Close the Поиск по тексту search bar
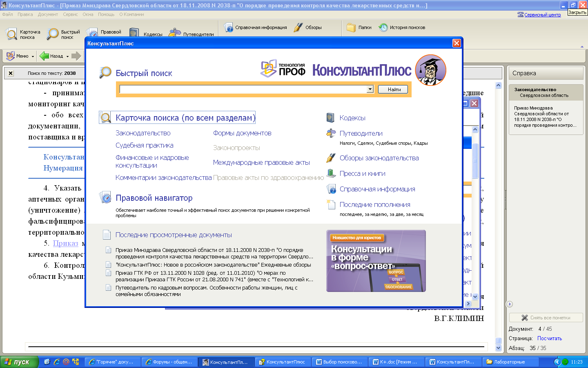Viewport: 588px width, 368px height. (x=11, y=73)
